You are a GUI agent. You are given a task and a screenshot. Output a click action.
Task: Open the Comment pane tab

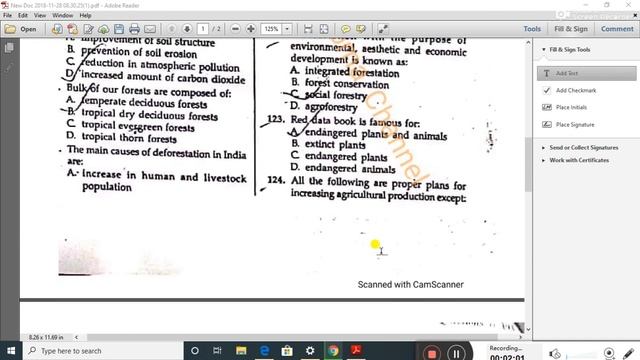(x=617, y=29)
